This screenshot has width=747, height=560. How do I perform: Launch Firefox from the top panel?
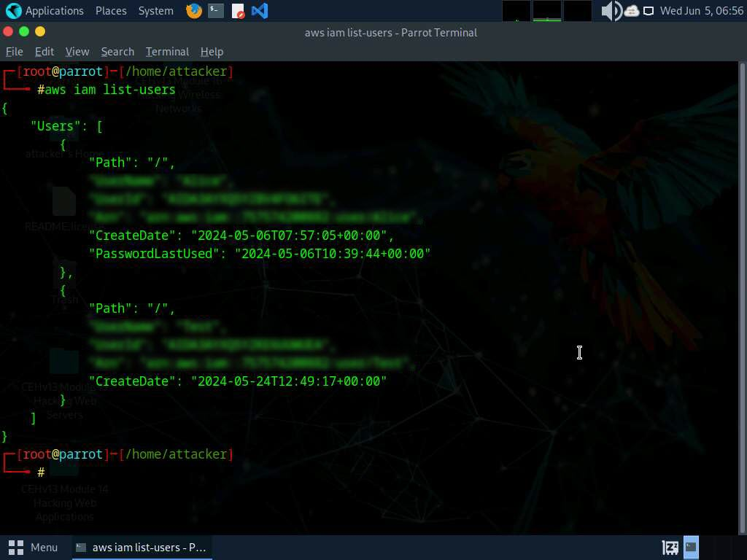193,11
